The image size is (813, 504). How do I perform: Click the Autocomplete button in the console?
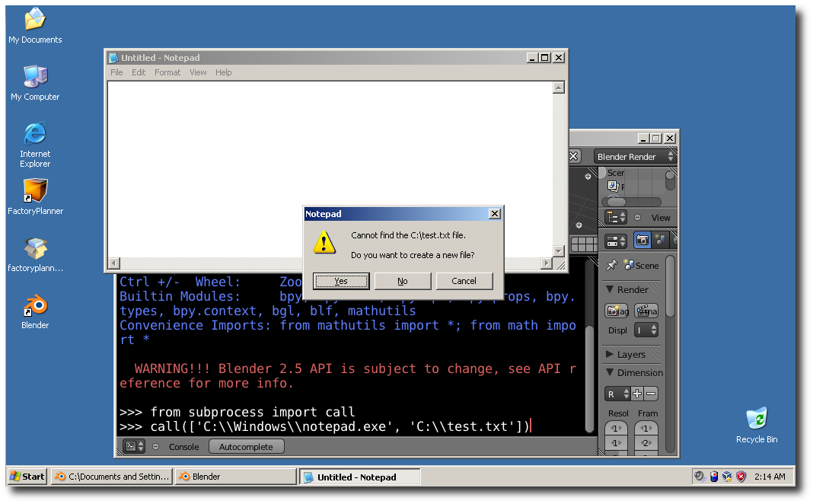pos(246,447)
